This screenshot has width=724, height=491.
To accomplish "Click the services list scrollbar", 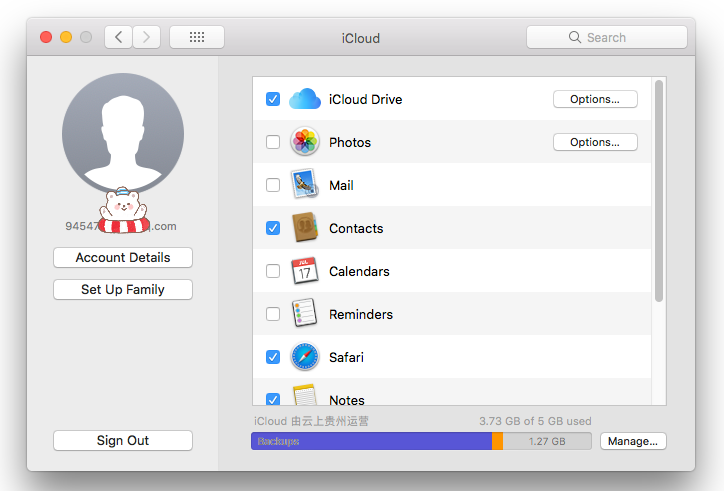I will click(x=659, y=191).
